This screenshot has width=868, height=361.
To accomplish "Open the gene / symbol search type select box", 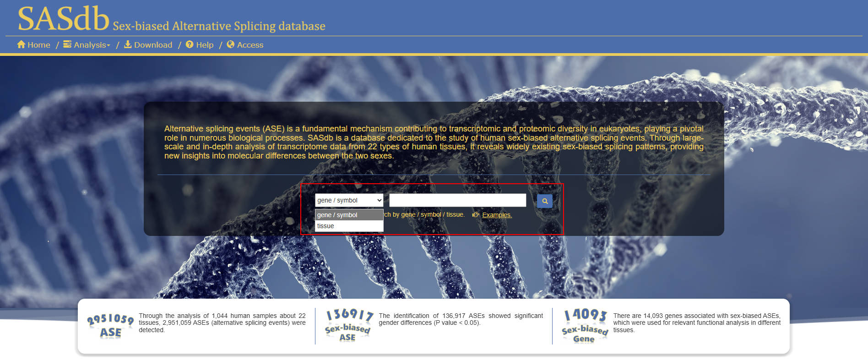I will [349, 200].
